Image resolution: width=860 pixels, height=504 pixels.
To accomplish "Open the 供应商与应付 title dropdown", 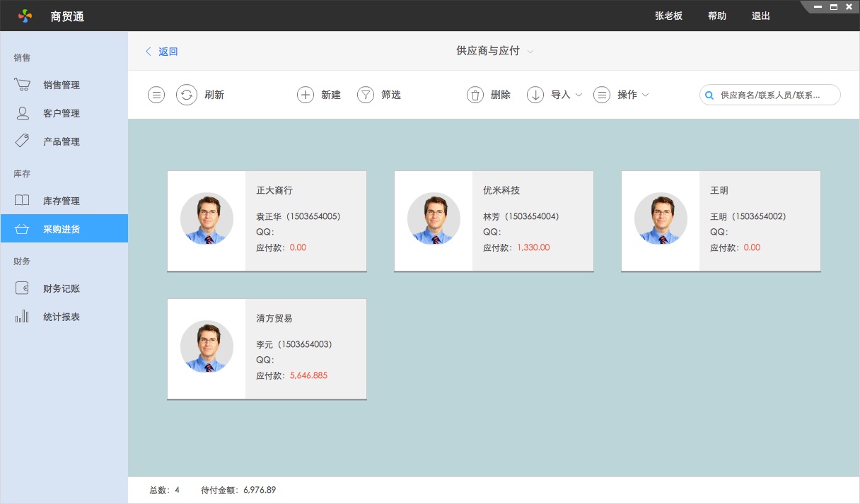I will click(495, 51).
